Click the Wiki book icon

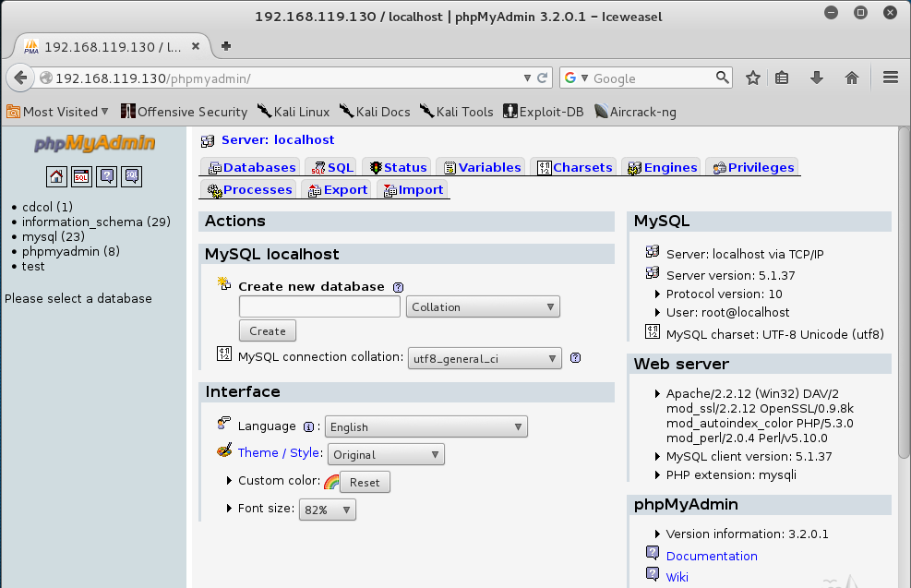pyautogui.click(x=653, y=574)
